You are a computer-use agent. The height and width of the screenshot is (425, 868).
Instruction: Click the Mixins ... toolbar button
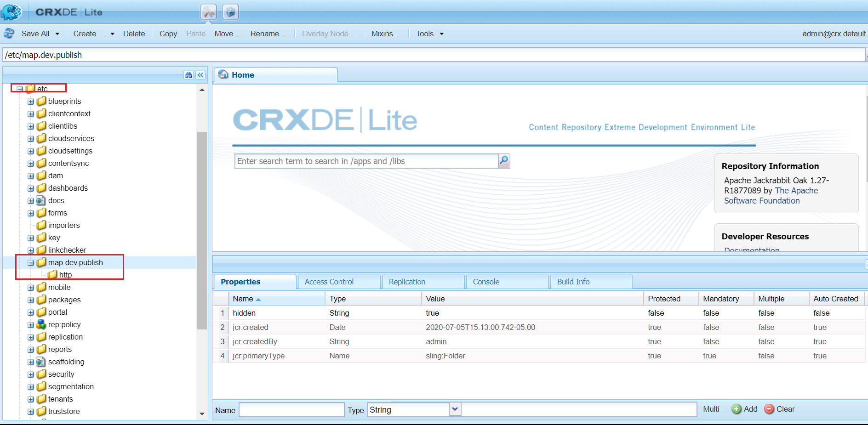[x=386, y=34]
